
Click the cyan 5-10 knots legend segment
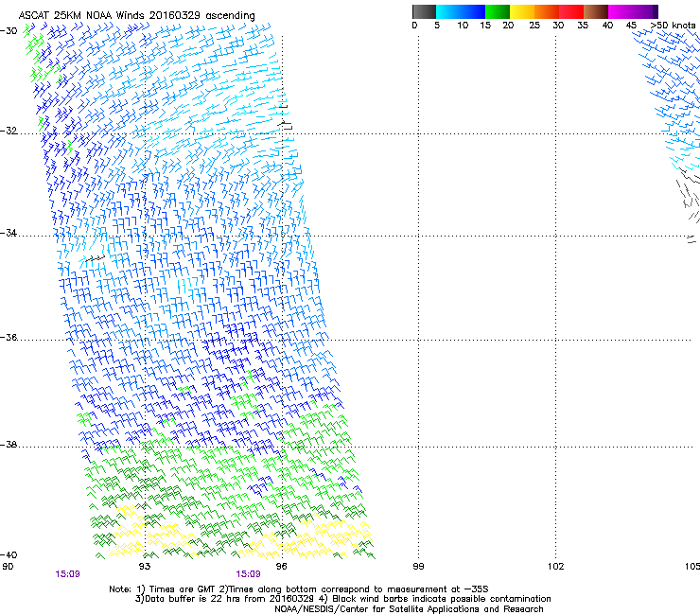click(x=448, y=11)
